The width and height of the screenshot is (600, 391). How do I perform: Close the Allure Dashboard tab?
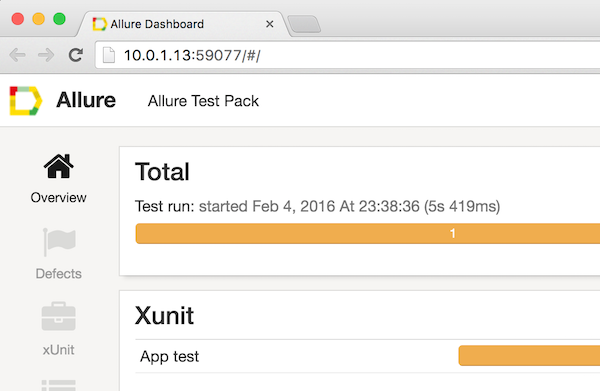(269, 24)
